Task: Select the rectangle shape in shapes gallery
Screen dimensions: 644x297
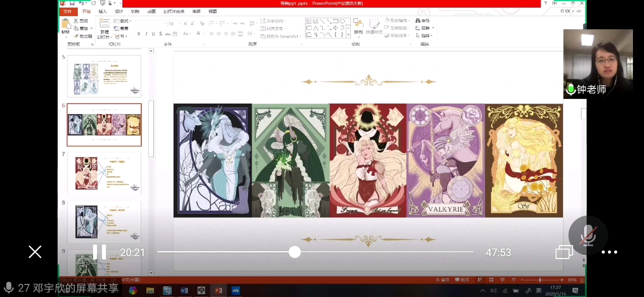Action: [x=335, y=21]
